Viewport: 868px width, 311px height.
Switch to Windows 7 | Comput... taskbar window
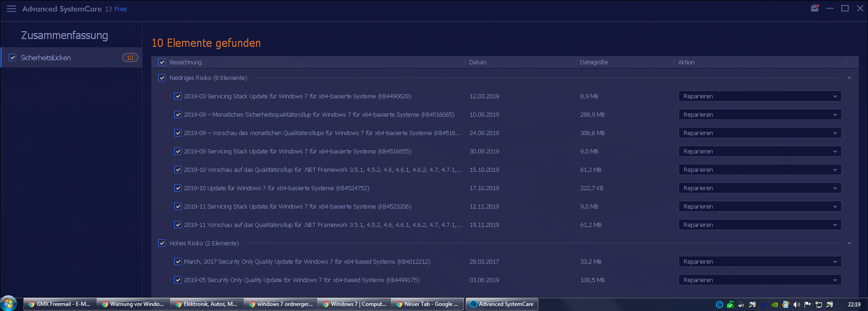pos(354,304)
